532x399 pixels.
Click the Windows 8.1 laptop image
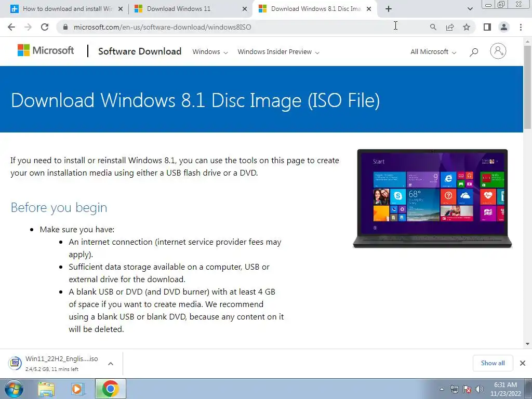[432, 198]
